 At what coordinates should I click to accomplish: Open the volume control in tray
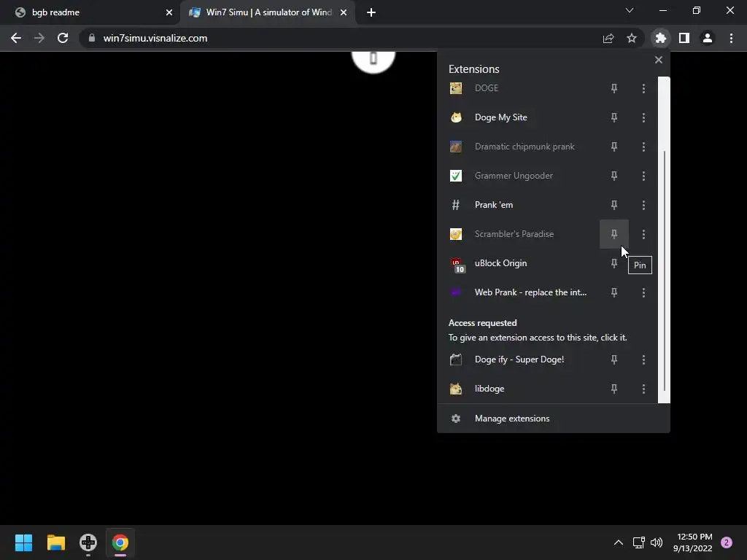pos(657,542)
